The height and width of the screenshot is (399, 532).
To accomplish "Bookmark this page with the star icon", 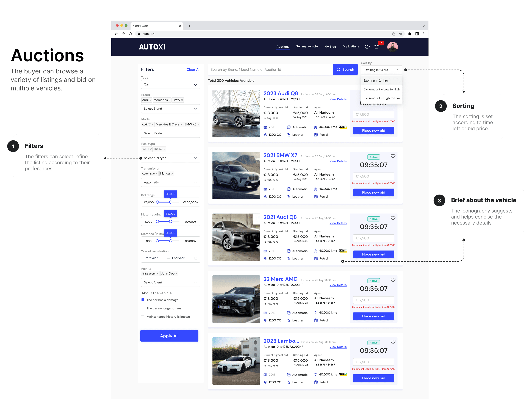I will pos(401,34).
